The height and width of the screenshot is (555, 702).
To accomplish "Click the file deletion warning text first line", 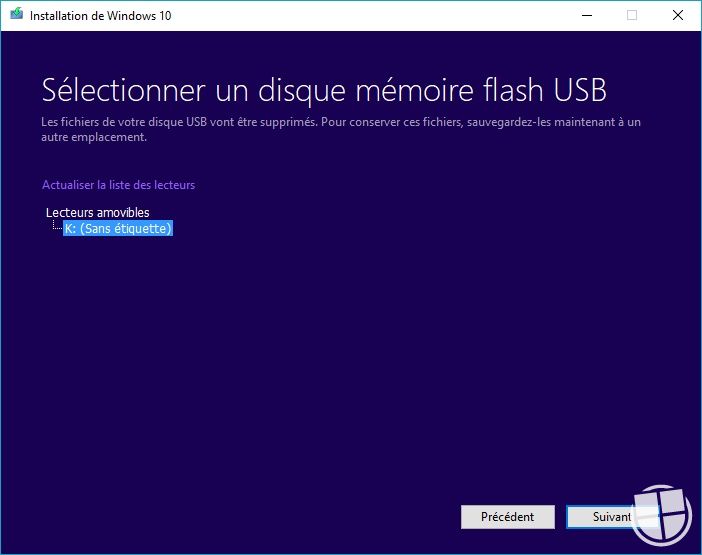I will (340, 122).
